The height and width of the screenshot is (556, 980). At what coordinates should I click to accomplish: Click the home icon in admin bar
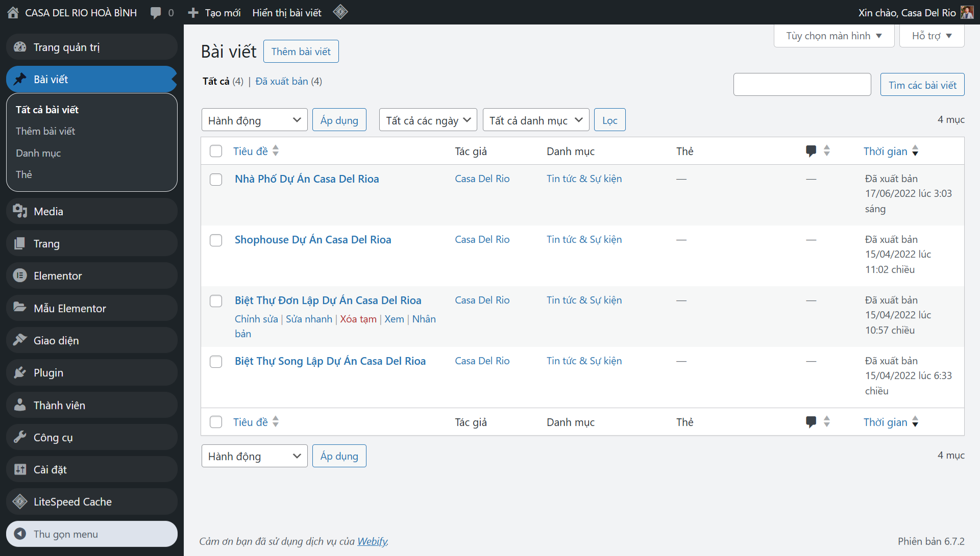13,13
